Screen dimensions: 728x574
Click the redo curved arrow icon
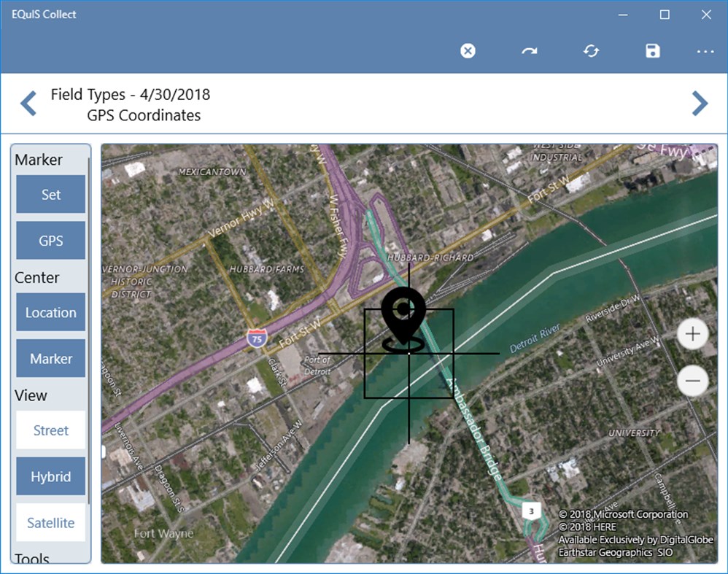(x=530, y=50)
